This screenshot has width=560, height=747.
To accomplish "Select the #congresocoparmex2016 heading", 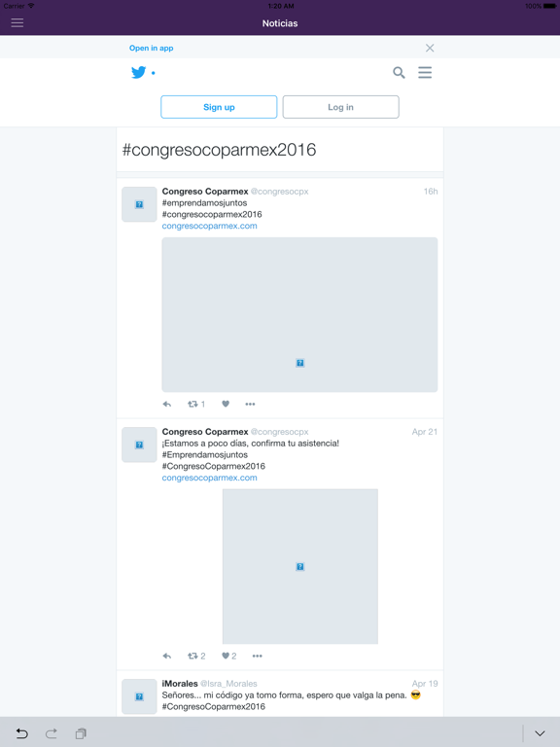I will click(219, 150).
